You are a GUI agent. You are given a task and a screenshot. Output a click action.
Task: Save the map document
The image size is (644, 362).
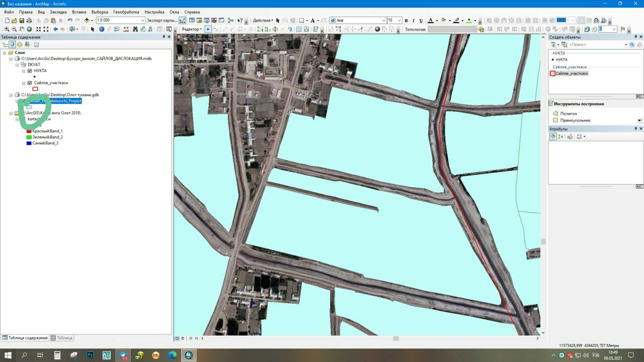[22, 21]
